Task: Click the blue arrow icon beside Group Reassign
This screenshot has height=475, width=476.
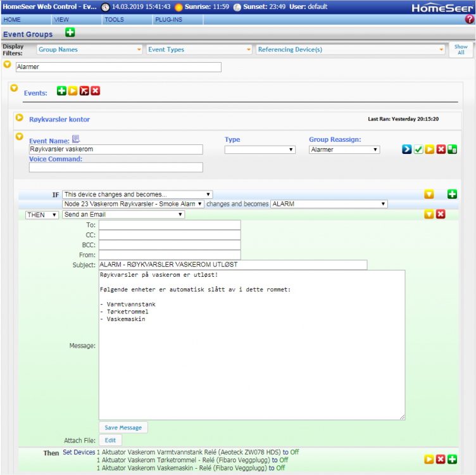Action: [407, 149]
